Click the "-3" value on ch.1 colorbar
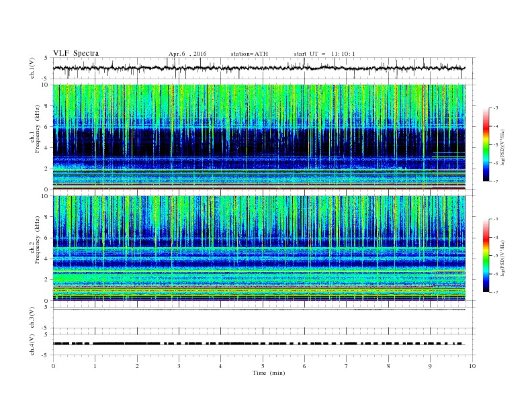The height and width of the screenshot is (411, 532). [x=496, y=108]
